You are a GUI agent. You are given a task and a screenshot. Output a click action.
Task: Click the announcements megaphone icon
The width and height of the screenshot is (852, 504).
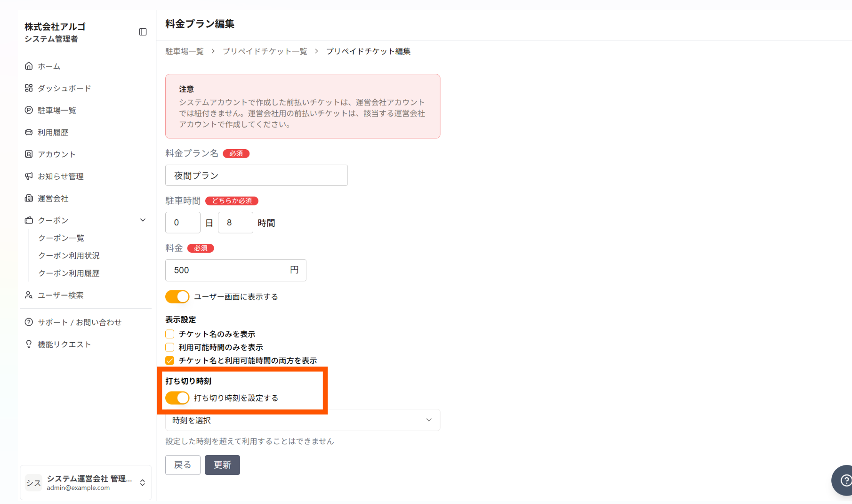[29, 176]
